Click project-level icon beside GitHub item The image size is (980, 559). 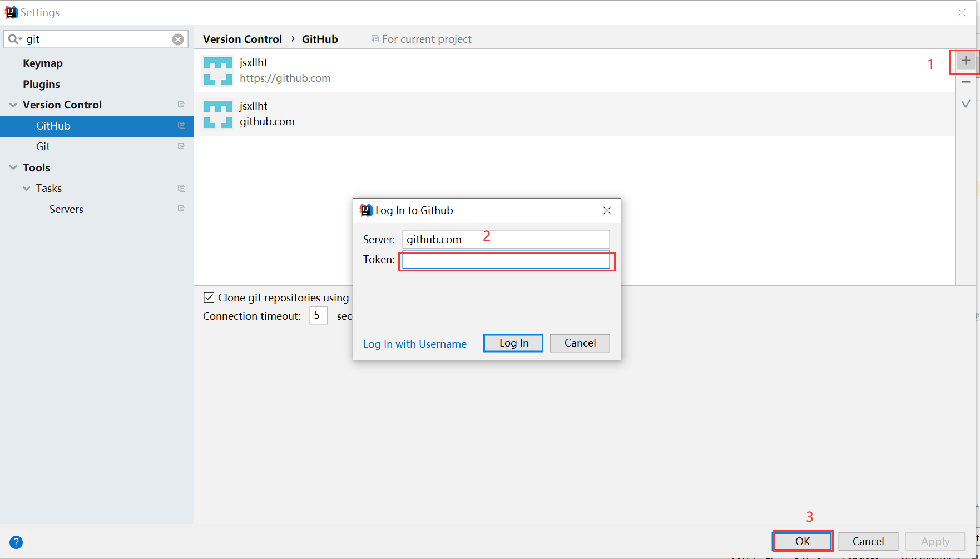click(x=181, y=126)
